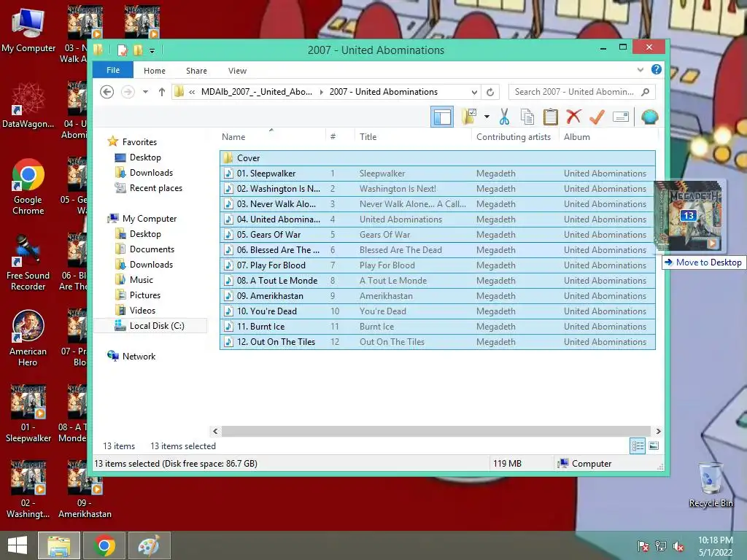Click the hidden path chevrons in address bar

click(192, 92)
